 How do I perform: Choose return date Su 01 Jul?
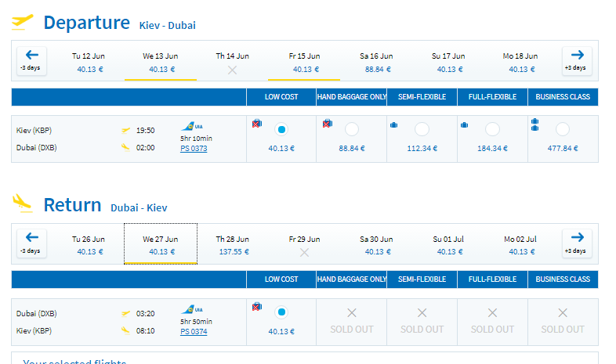[x=448, y=245]
